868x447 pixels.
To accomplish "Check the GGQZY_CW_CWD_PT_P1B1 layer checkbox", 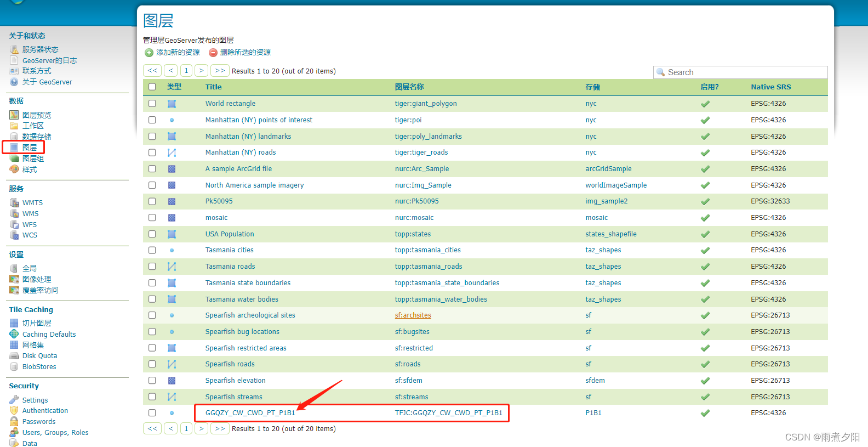I will click(152, 412).
